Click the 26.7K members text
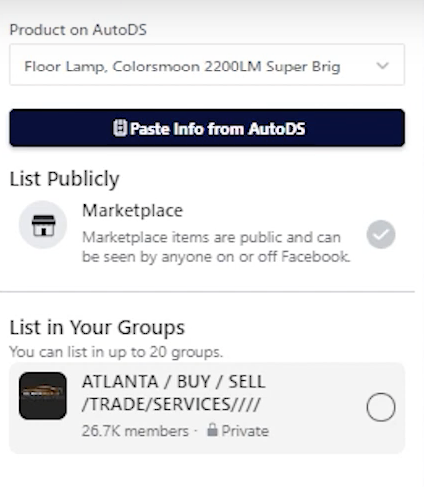The image size is (424, 487). pyautogui.click(x=135, y=431)
